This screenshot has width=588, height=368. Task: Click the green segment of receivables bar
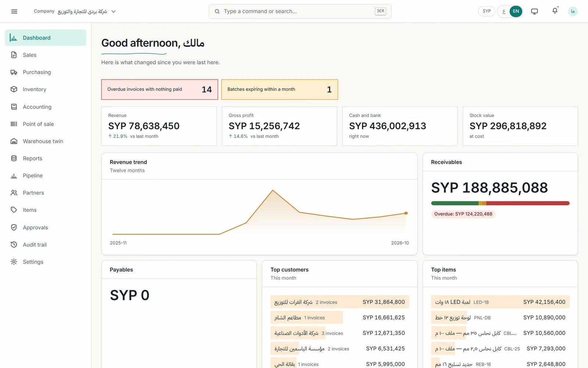pos(455,203)
